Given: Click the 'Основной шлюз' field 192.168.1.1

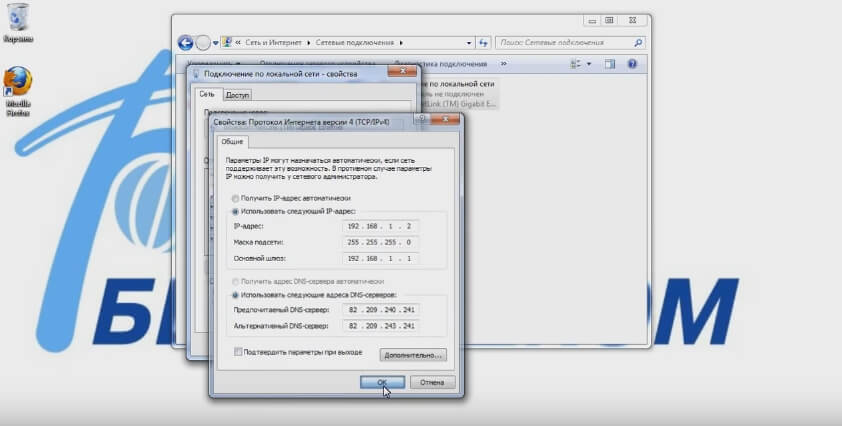Looking at the screenshot, I should [380, 258].
